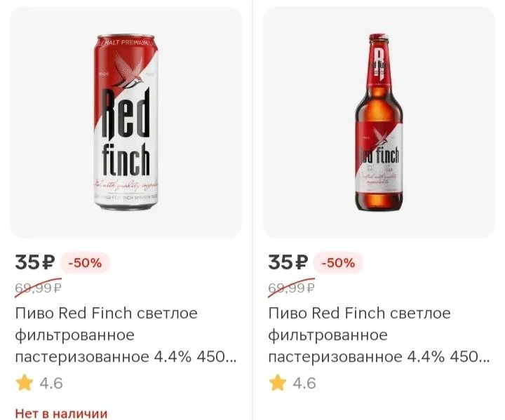The height and width of the screenshot is (420, 505).
Task: Click the bottle's red neck label
Action: point(379,64)
